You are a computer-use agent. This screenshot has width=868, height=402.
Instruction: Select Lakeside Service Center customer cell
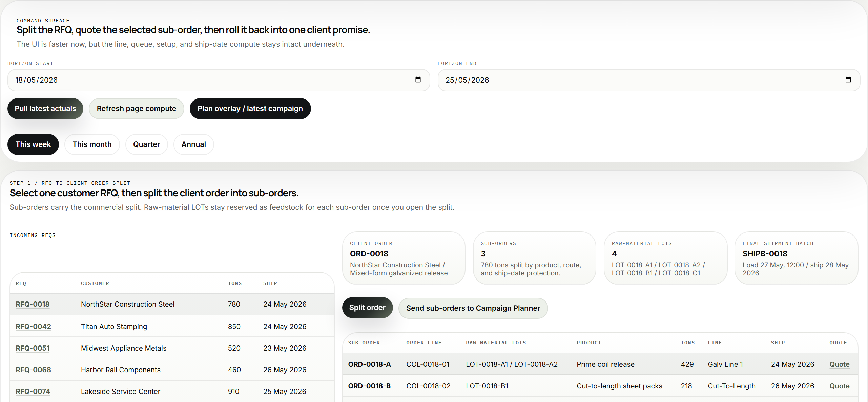point(121,392)
